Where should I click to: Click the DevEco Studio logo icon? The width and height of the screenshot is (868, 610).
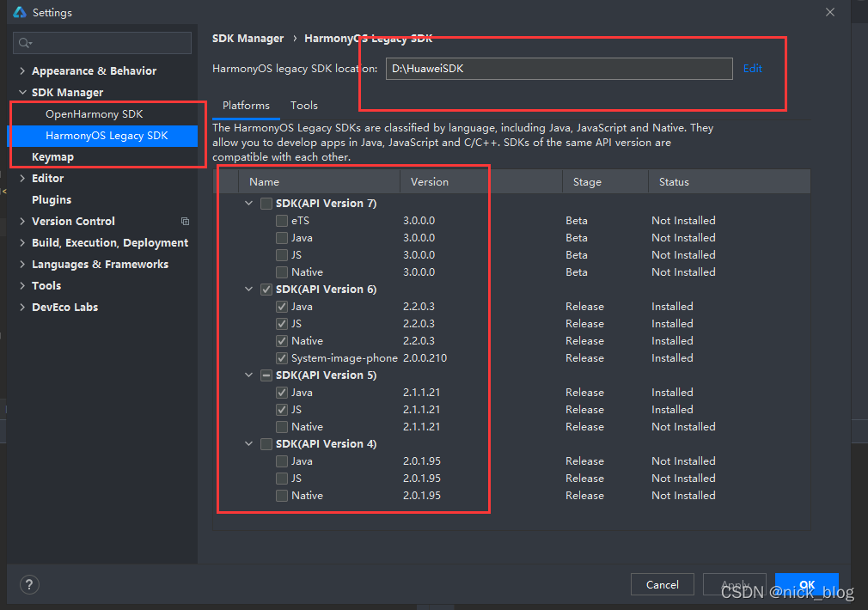pyautogui.click(x=20, y=12)
